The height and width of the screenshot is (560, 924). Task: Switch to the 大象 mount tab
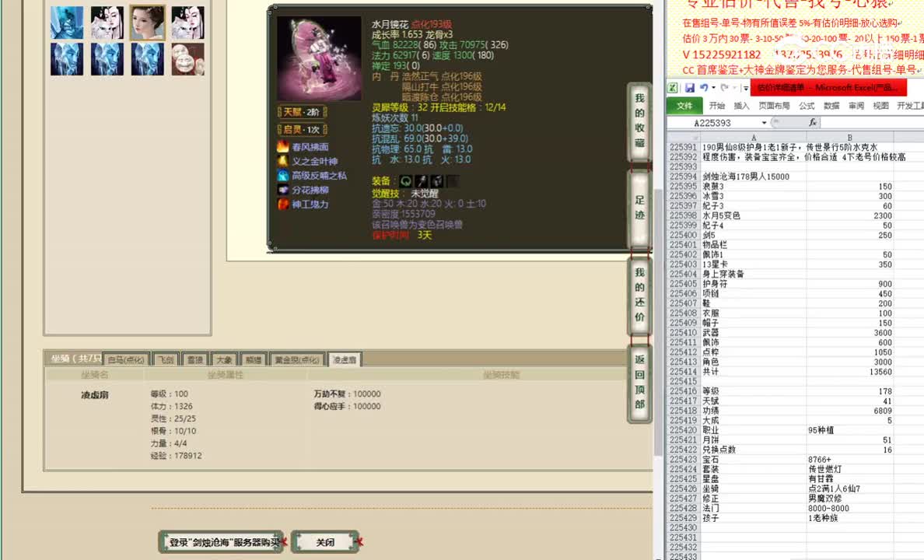click(x=224, y=359)
